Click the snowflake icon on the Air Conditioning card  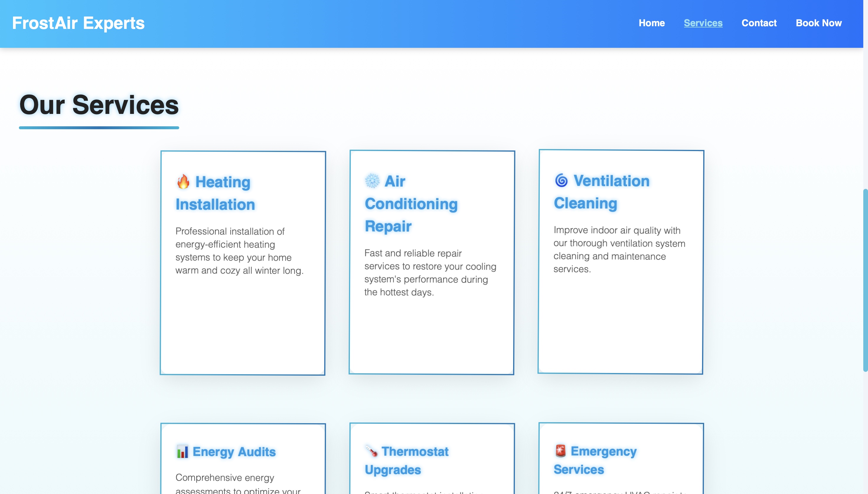(372, 181)
